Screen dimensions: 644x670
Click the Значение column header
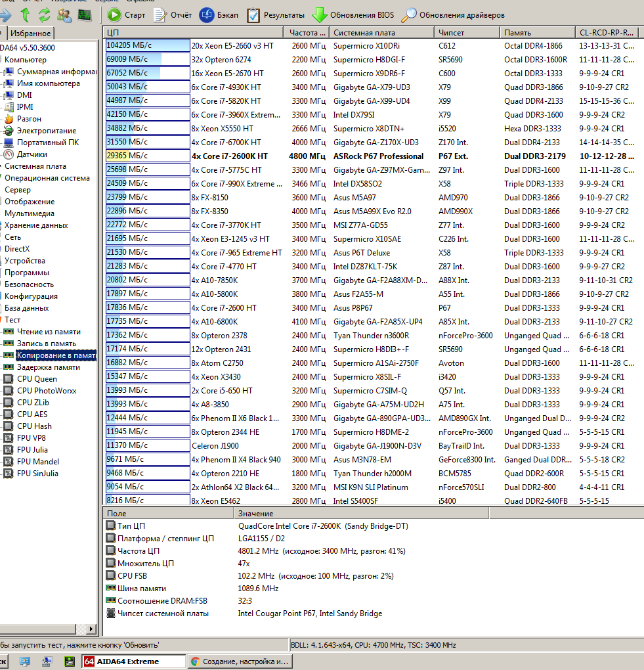(x=361, y=513)
